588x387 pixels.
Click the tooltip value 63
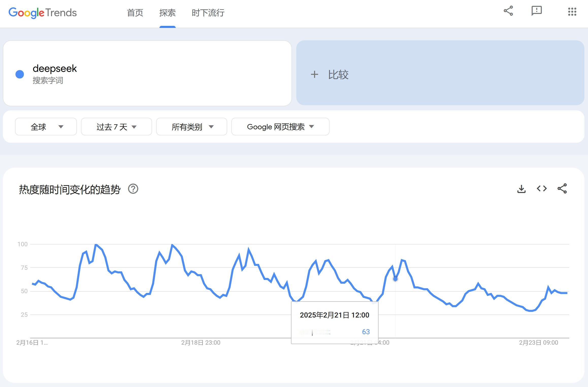[366, 332]
